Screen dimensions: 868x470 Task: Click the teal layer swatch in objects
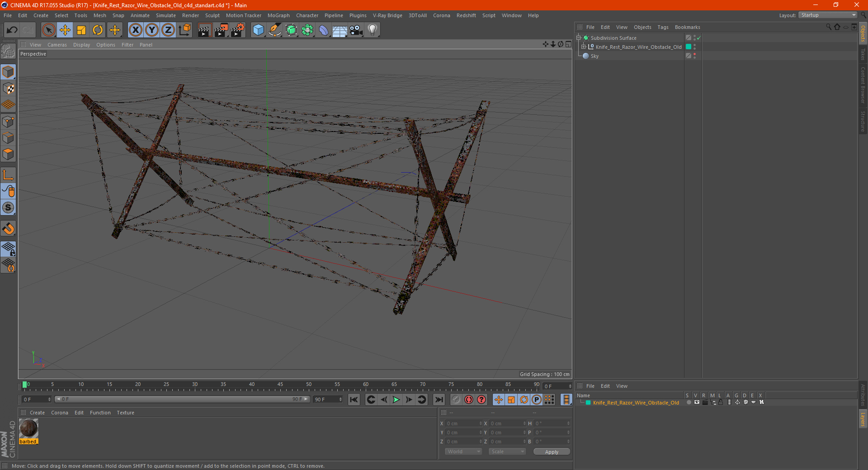(x=689, y=47)
